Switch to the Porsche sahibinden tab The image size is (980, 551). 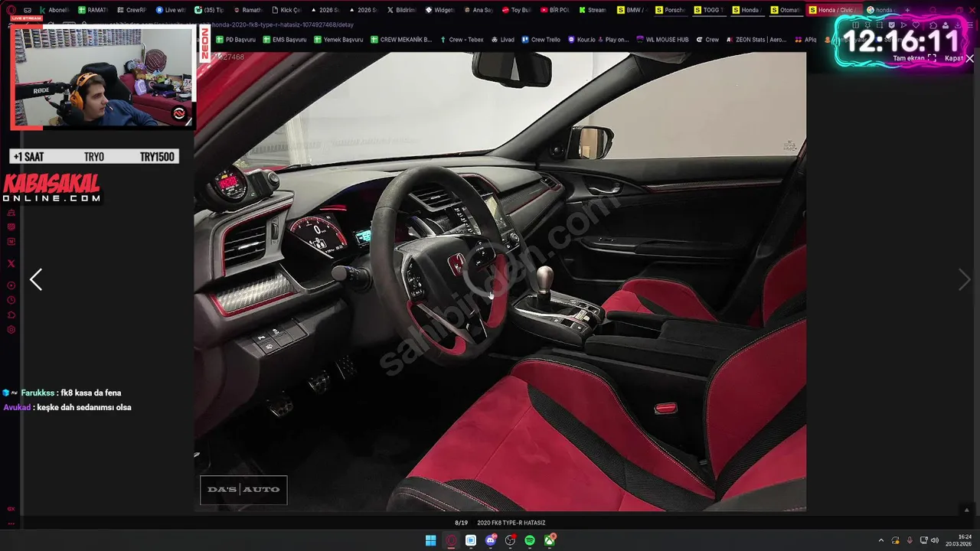click(x=670, y=10)
